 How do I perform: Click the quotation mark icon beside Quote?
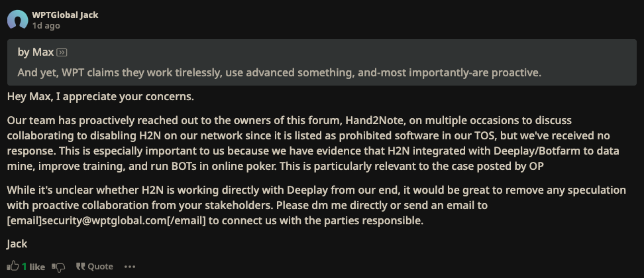point(81,266)
